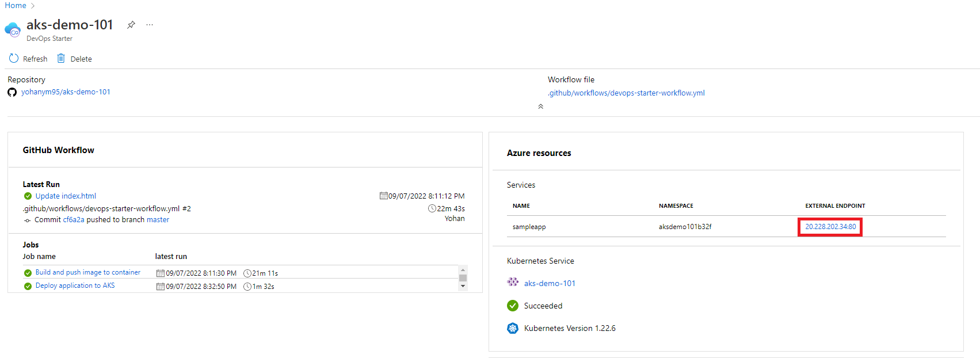Open yohanym95/aks-demo-101 repository link
This screenshot has width=980, height=358.
(66, 92)
